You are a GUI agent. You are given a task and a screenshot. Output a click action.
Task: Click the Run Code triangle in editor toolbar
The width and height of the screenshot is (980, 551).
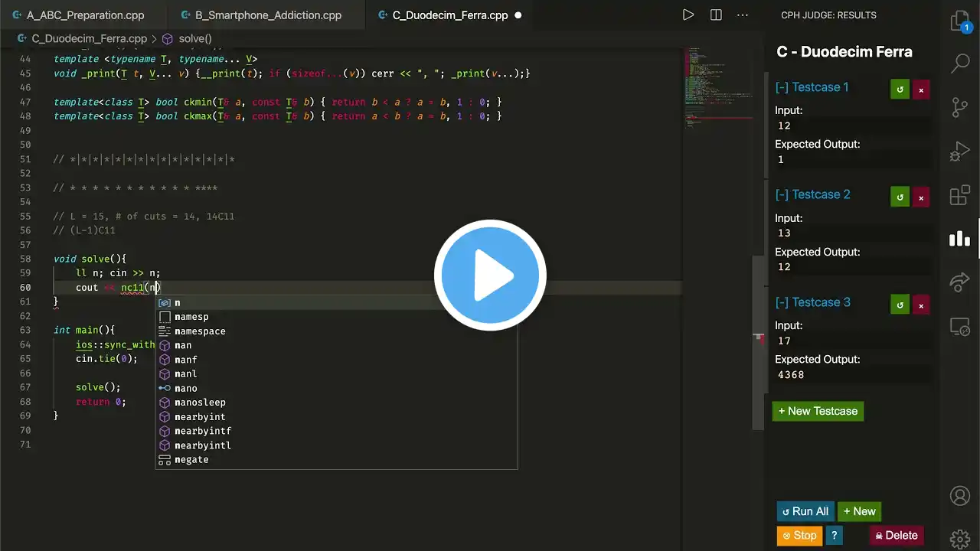click(688, 15)
